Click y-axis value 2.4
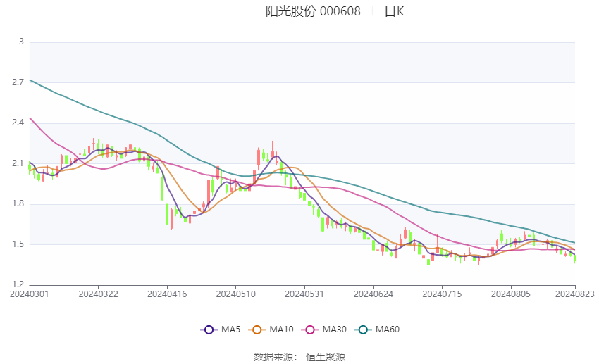Viewport: 599px width, 364px height. (x=18, y=123)
